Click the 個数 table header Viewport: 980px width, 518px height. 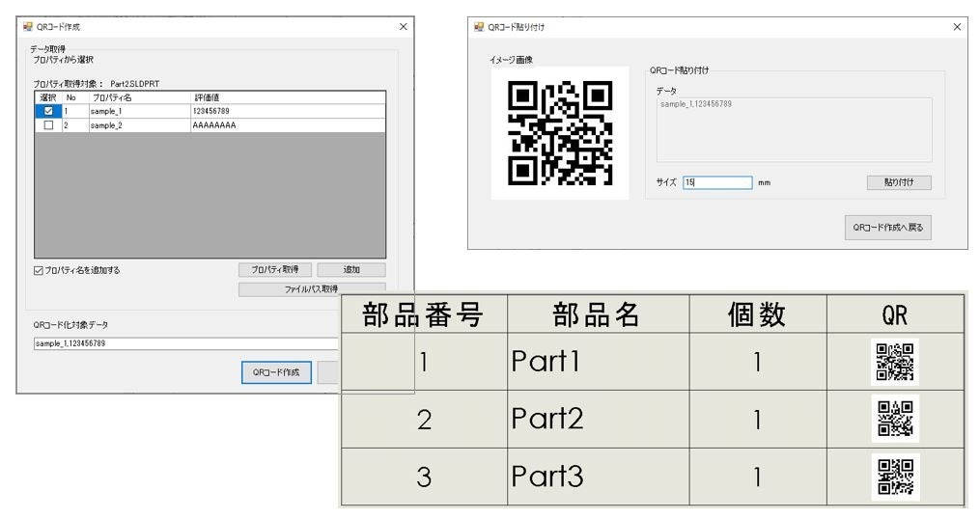click(758, 314)
